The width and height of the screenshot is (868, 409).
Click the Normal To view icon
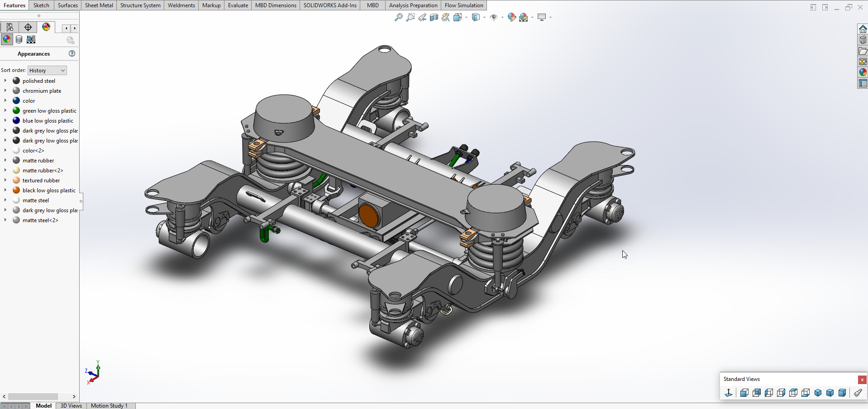[729, 393]
